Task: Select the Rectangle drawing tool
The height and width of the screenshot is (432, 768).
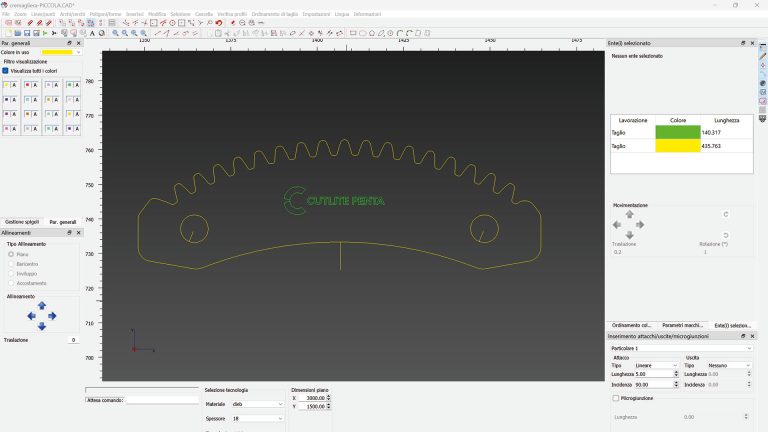Action: tap(353, 33)
